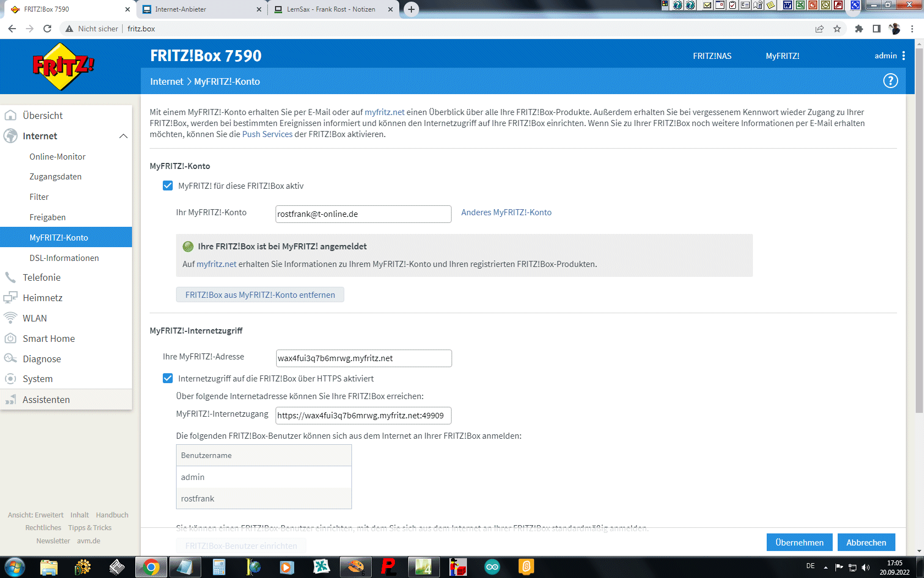
Task: Open Windows Explorer from the taskbar
Action: [49, 567]
